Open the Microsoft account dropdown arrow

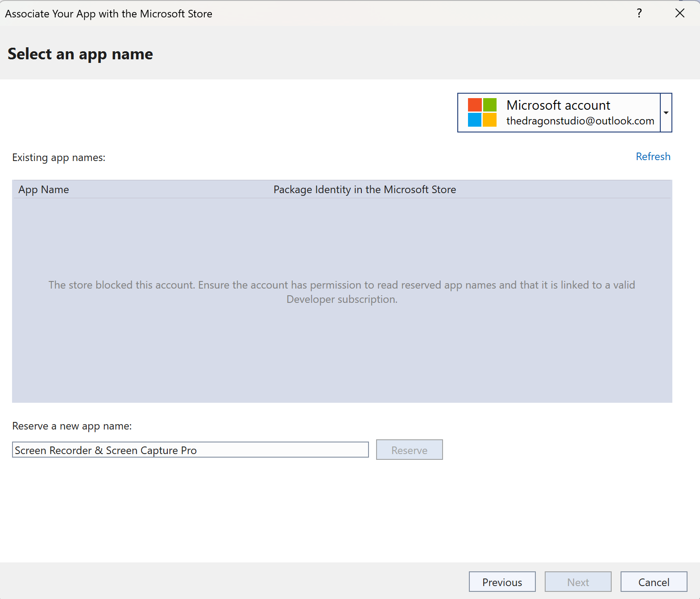pos(666,112)
